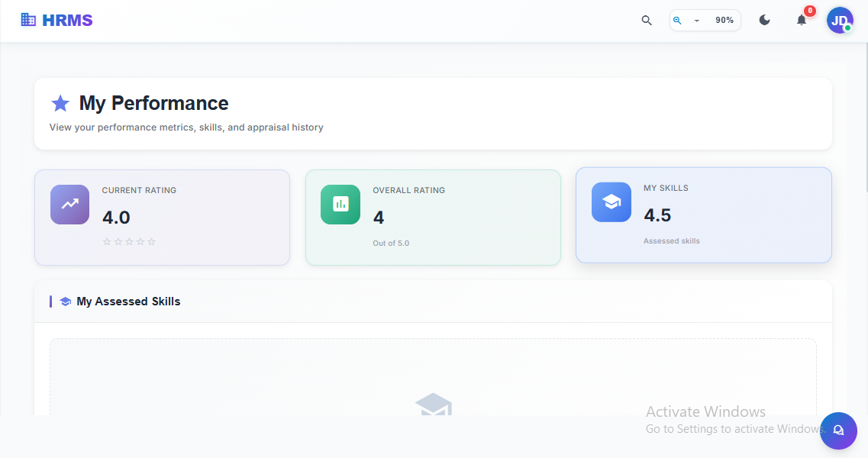Click the 4.5 skills value

pyautogui.click(x=657, y=214)
